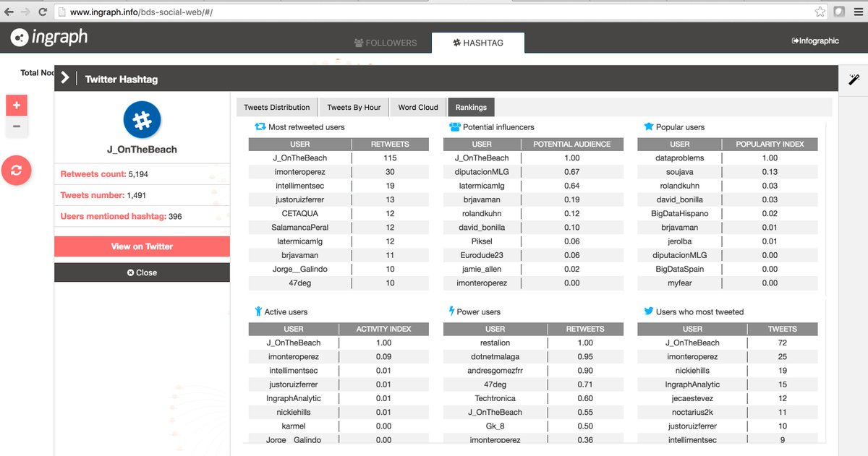The height and width of the screenshot is (456, 868).
Task: Open the Word Cloud tab
Action: [418, 107]
